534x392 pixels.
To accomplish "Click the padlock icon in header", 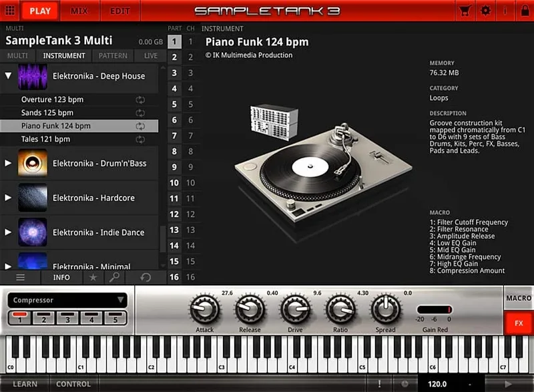I will coord(525,11).
